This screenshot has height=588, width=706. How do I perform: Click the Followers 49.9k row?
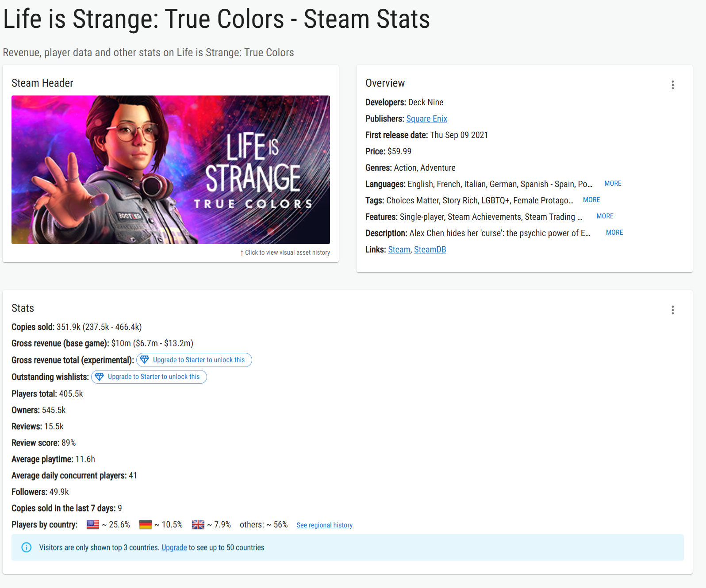tap(40, 492)
